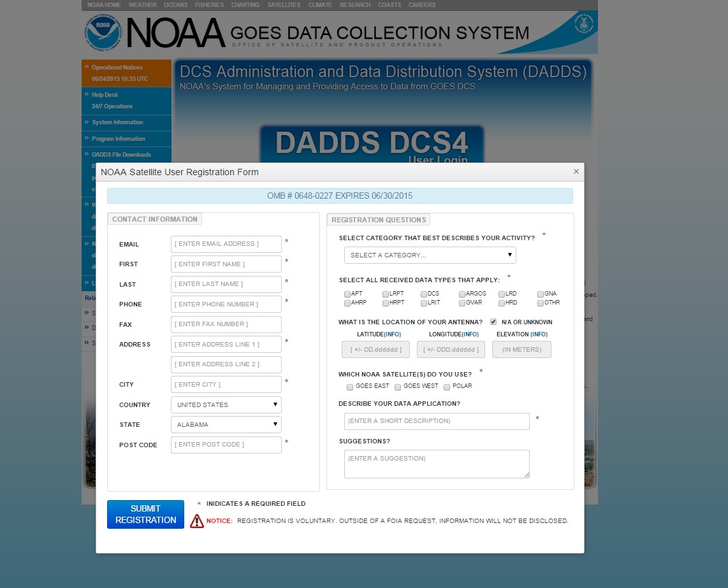
Task: Click the NOAA emblem logo in header
Action: (103, 32)
